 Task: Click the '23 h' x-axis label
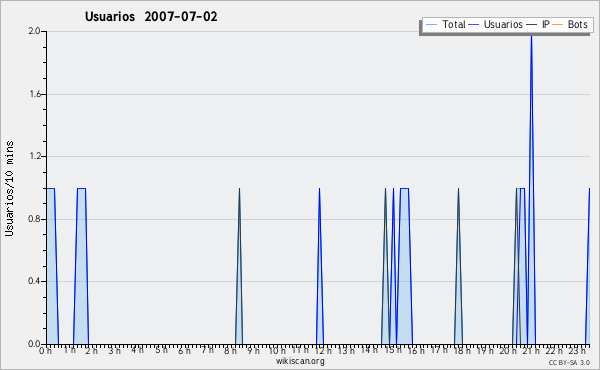point(577,350)
